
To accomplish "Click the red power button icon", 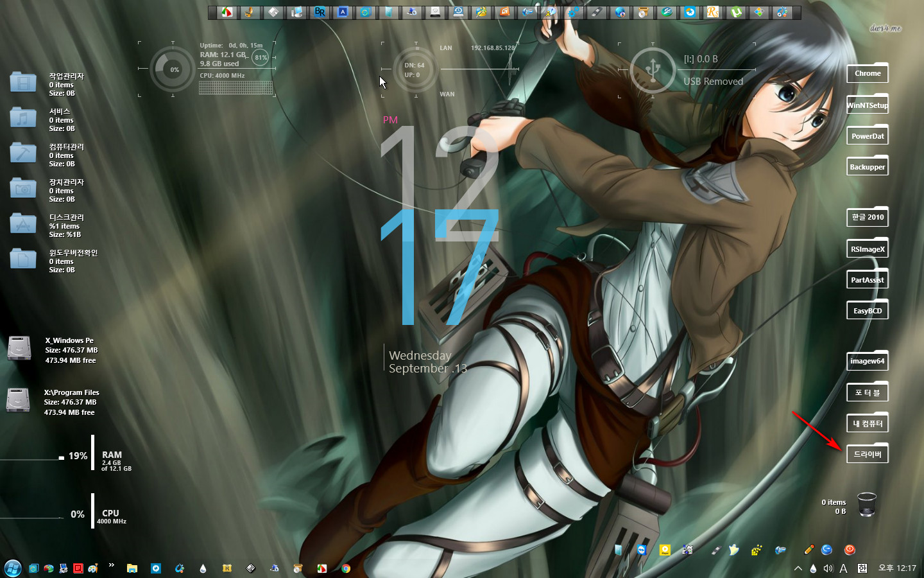I will tap(850, 550).
